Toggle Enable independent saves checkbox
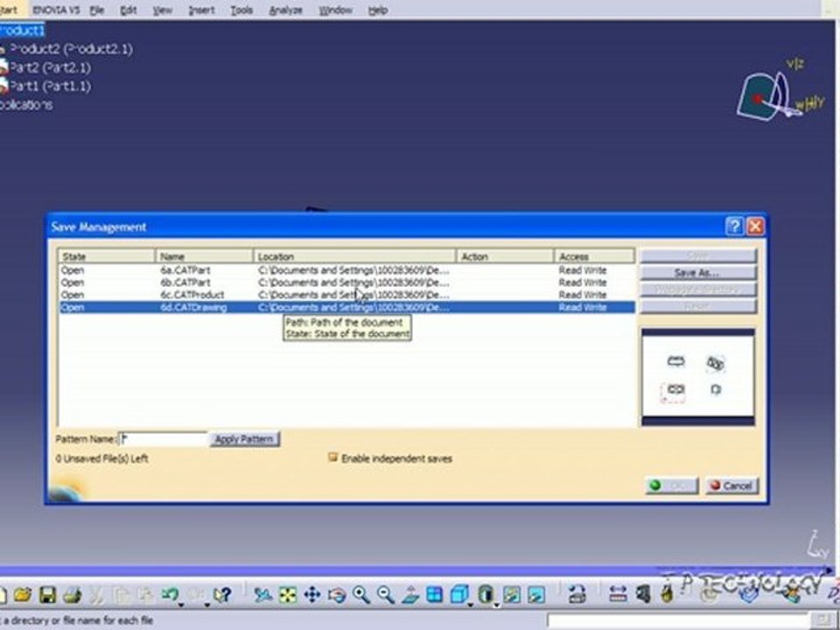 (332, 458)
